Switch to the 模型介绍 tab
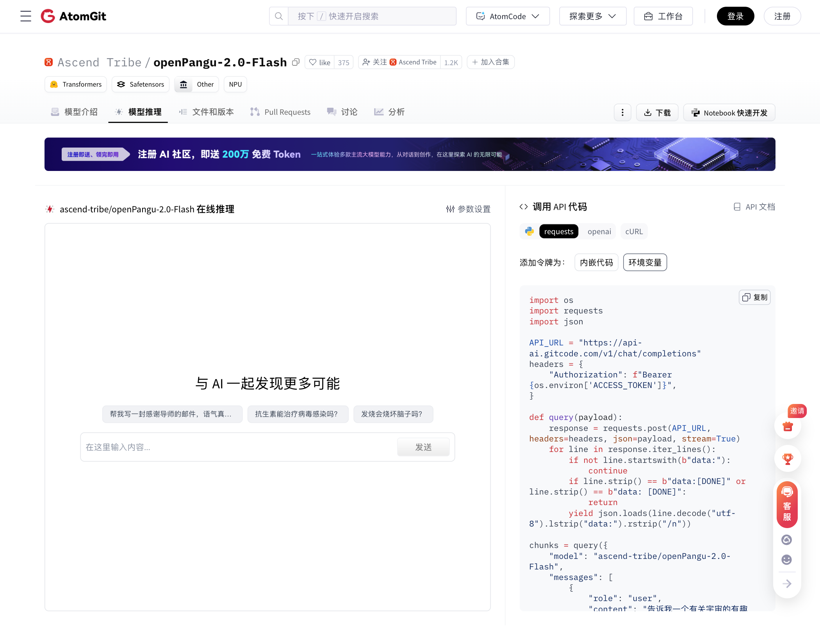The height and width of the screenshot is (644, 820). [74, 112]
